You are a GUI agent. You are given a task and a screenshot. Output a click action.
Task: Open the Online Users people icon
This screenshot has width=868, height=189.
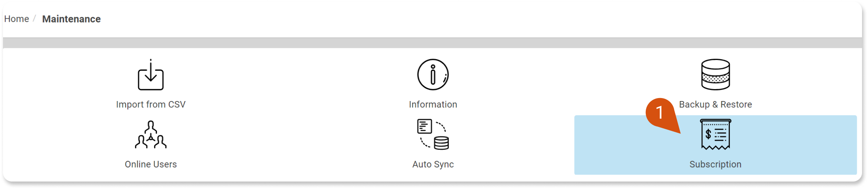click(x=151, y=134)
